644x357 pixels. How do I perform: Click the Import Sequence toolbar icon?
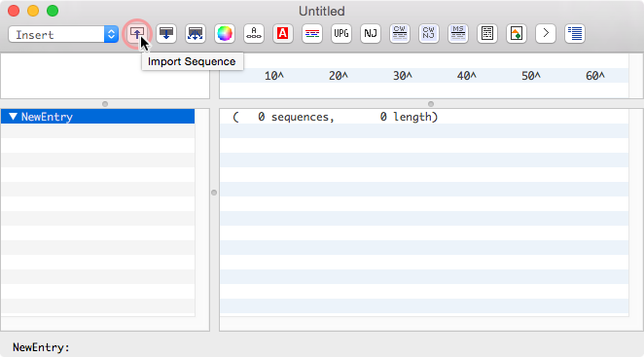137,33
